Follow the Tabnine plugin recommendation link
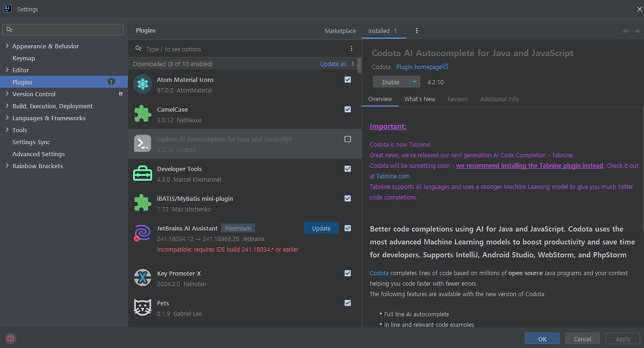644x348 pixels. point(529,165)
